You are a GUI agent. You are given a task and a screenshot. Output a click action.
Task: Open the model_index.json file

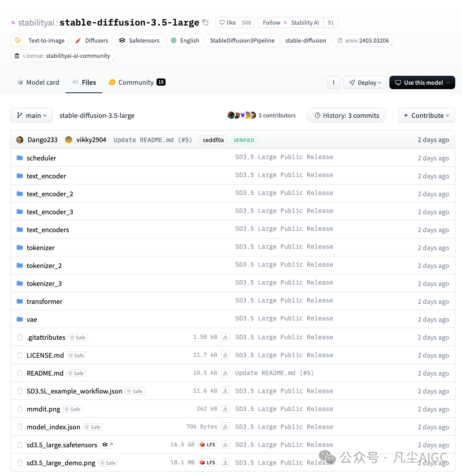pyautogui.click(x=53, y=427)
